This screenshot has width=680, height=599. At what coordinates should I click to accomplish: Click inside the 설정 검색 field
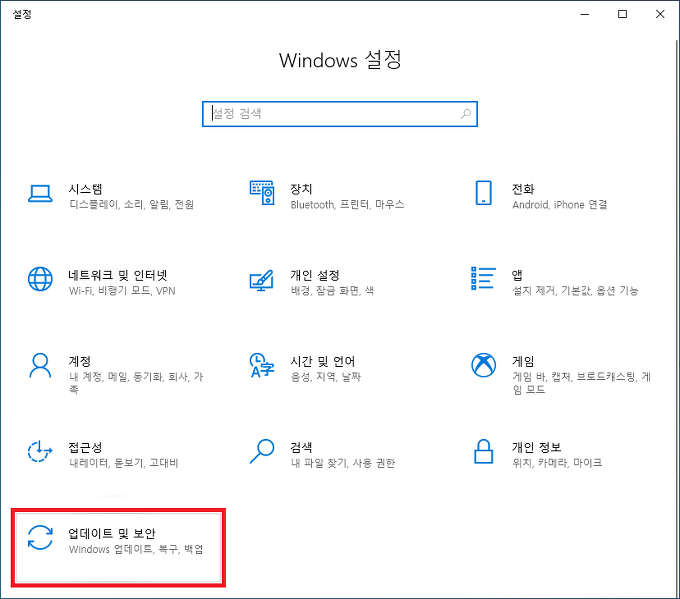(340, 114)
